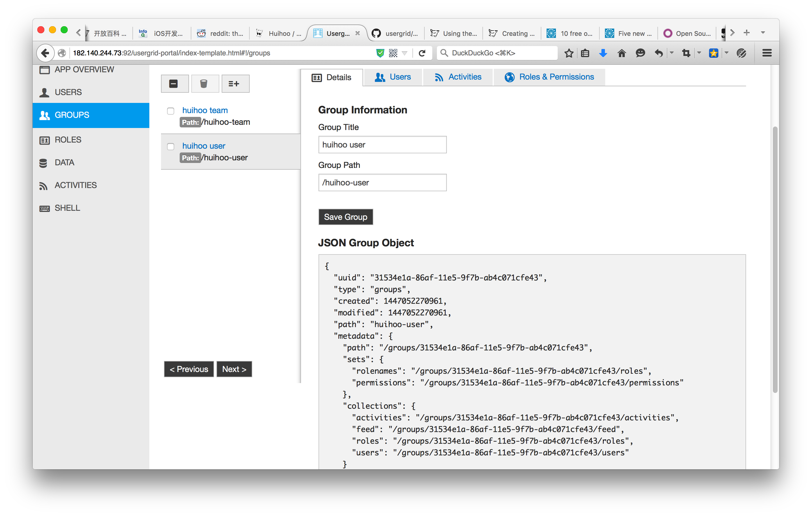The height and width of the screenshot is (516, 812).
Task: Click the trash can delete groups icon
Action: point(205,84)
